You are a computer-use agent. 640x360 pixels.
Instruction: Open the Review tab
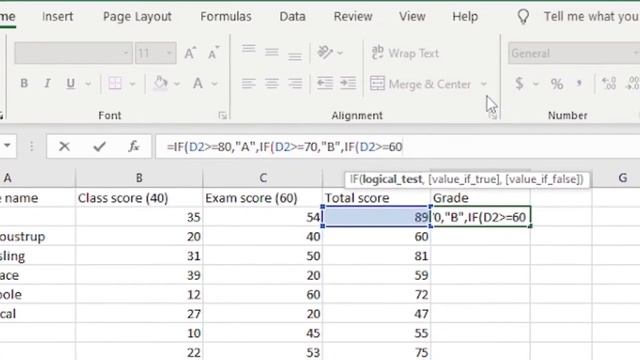tap(353, 16)
